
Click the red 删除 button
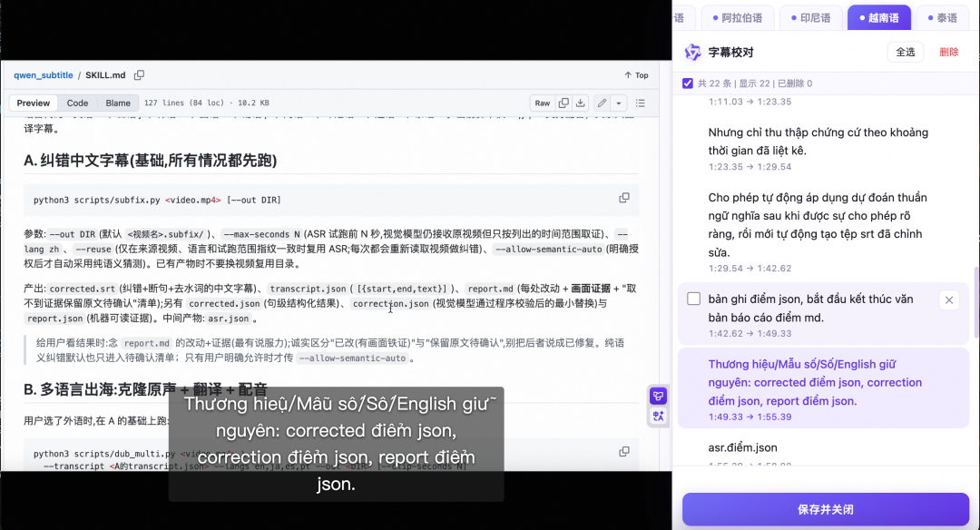click(949, 53)
